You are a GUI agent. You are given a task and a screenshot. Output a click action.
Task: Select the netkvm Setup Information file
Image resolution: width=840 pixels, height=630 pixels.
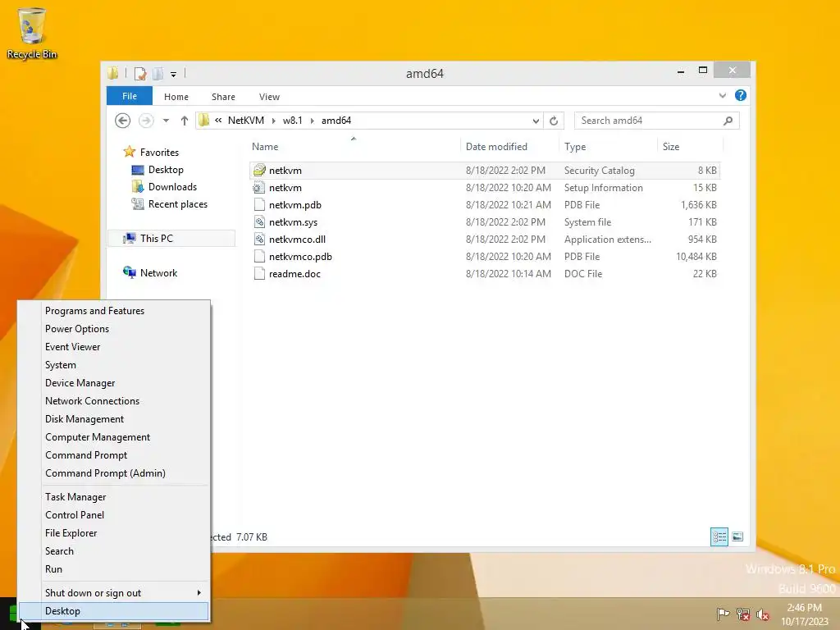tap(485, 188)
